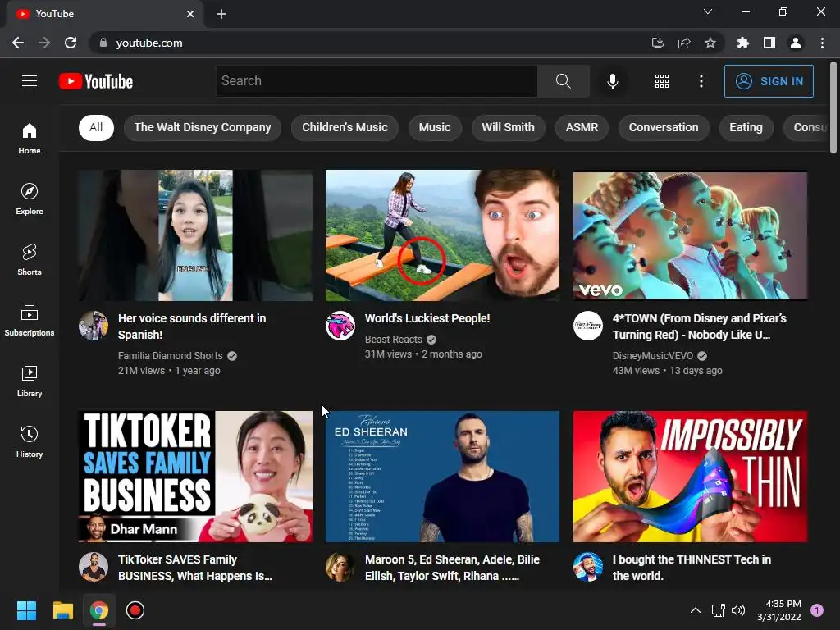Go to Home in the sidebar

tap(30, 138)
